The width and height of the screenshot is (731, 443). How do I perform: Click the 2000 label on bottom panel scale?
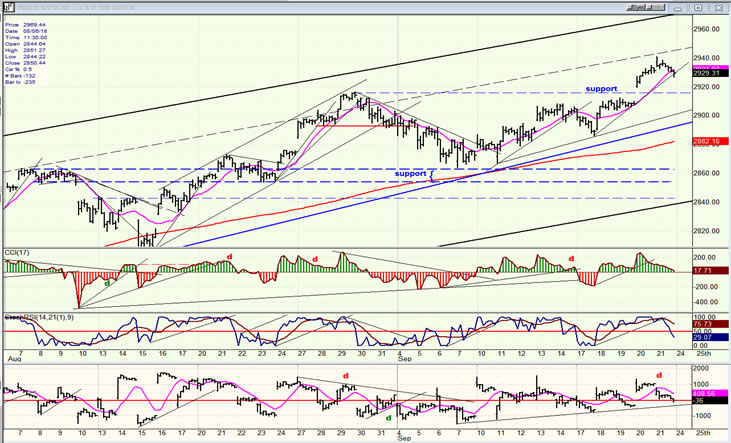(x=701, y=368)
